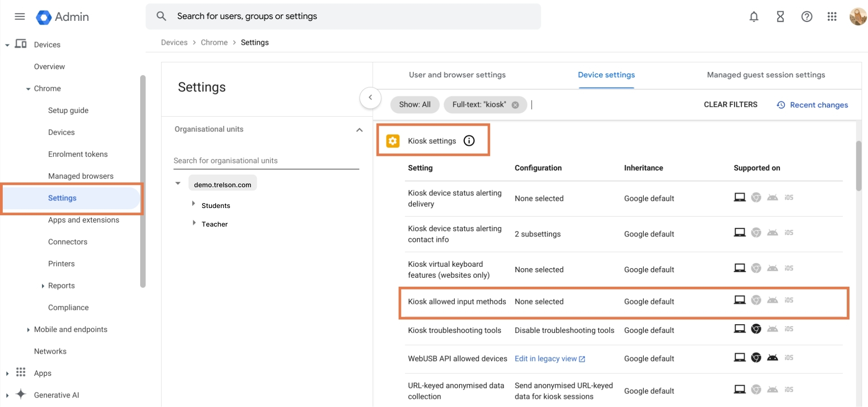Click the orange Kiosk settings gear icon
868x407 pixels.
393,141
